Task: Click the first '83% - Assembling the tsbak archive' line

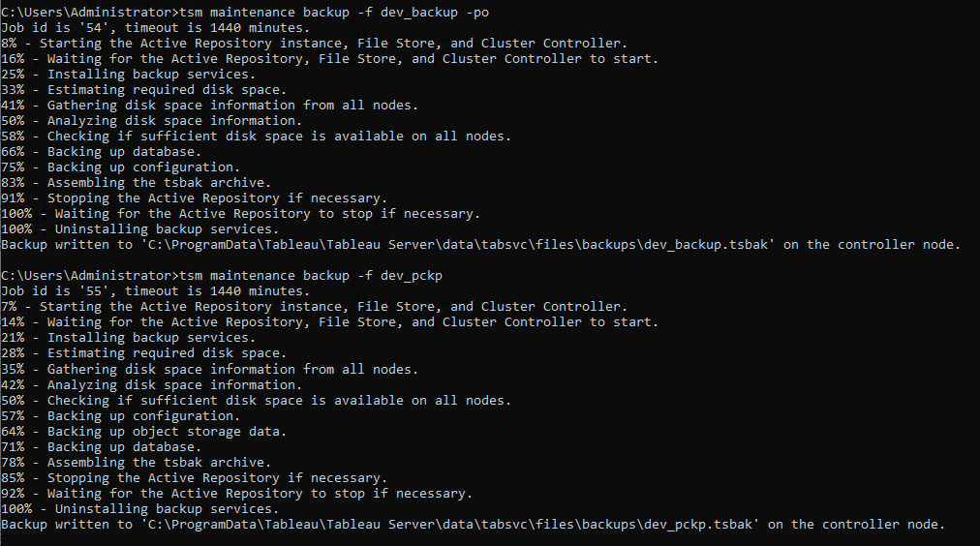Action: coord(137,183)
